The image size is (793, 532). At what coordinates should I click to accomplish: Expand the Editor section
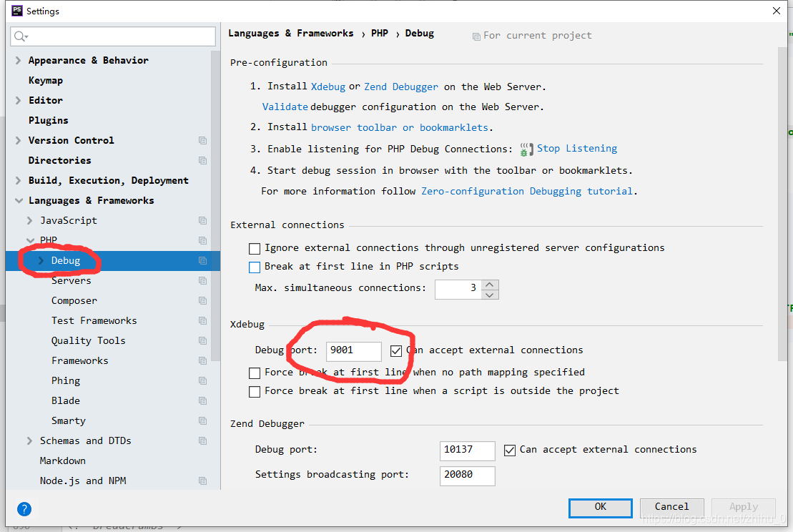18,100
